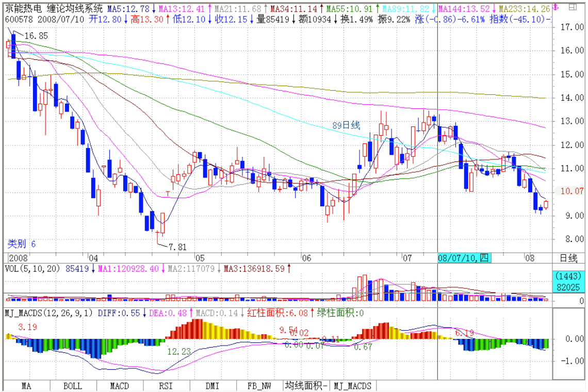Click the 绿柱面积:0 value
This screenshot has width=588, height=392.
[340, 313]
